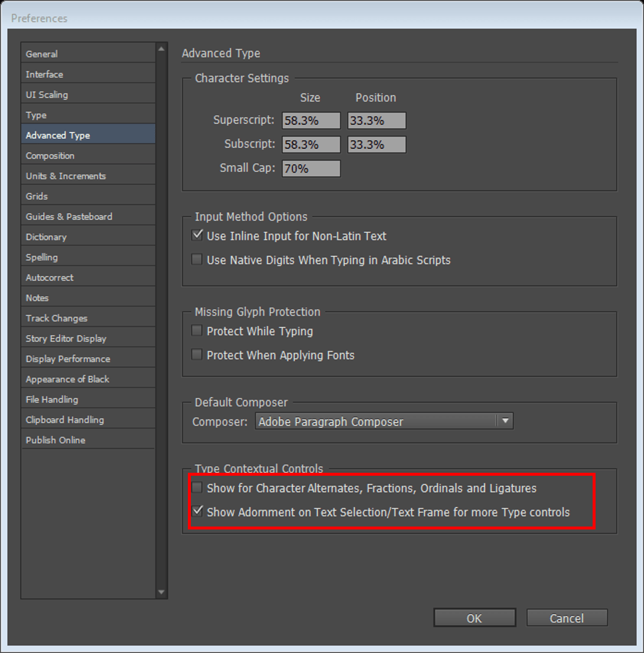Select Advanced Type in the list
The height and width of the screenshot is (653, 644).
[88, 135]
